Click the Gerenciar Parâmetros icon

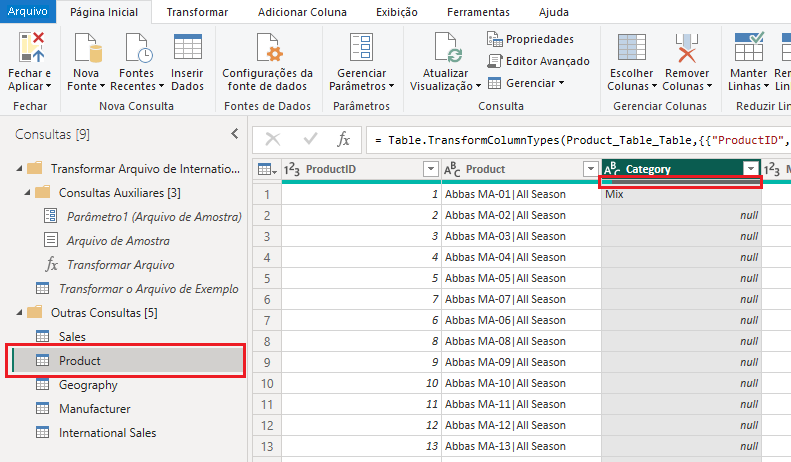pos(361,47)
